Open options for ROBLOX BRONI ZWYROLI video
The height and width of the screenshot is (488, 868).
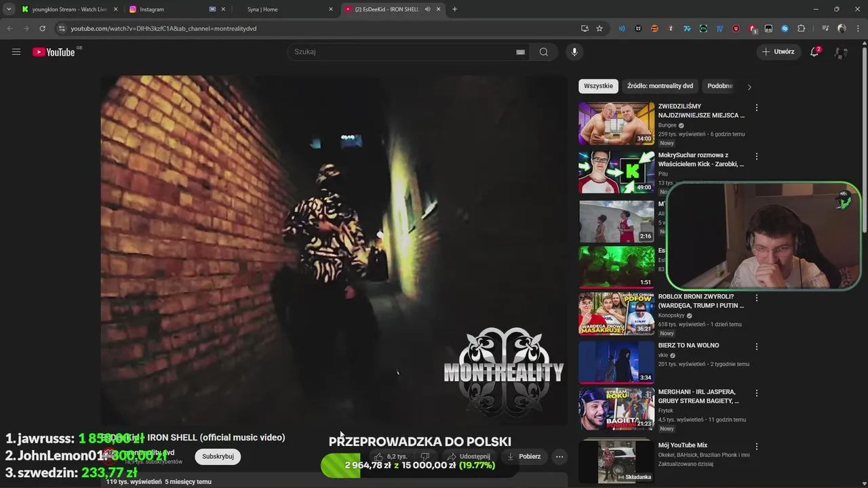click(757, 298)
